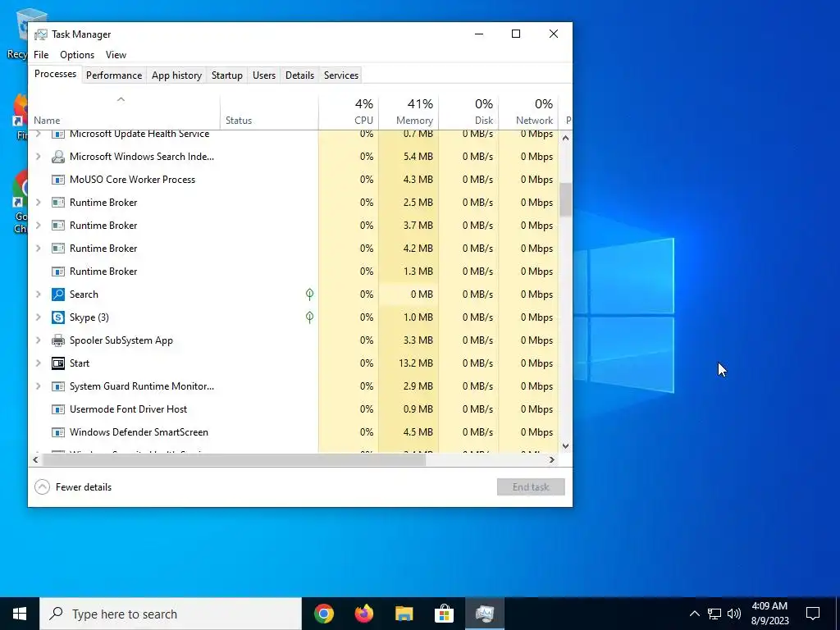Click the horizontal scroll right arrow
Viewport: 840px width, 630px height.
click(x=552, y=459)
